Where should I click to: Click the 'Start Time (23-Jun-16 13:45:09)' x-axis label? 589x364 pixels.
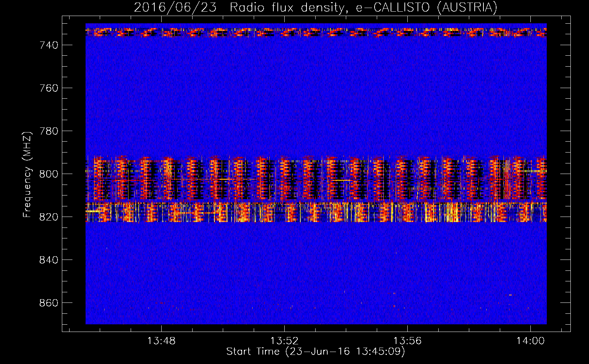316,352
